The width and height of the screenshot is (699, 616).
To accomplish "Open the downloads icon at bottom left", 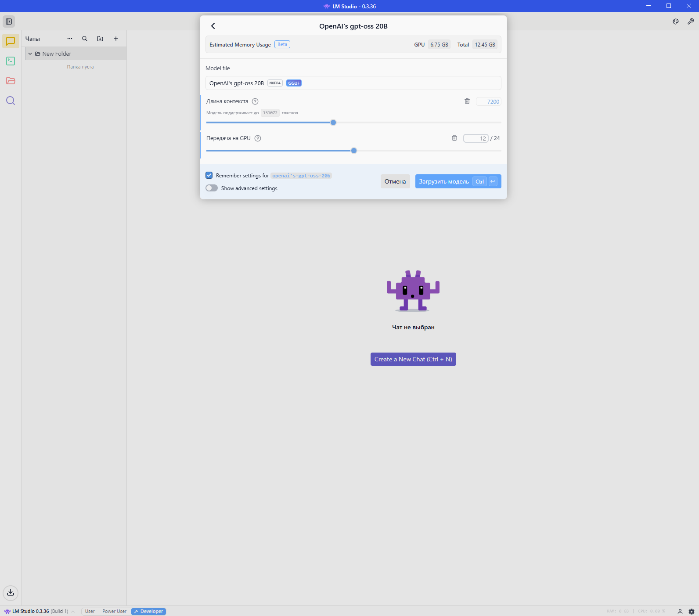I will click(x=11, y=593).
